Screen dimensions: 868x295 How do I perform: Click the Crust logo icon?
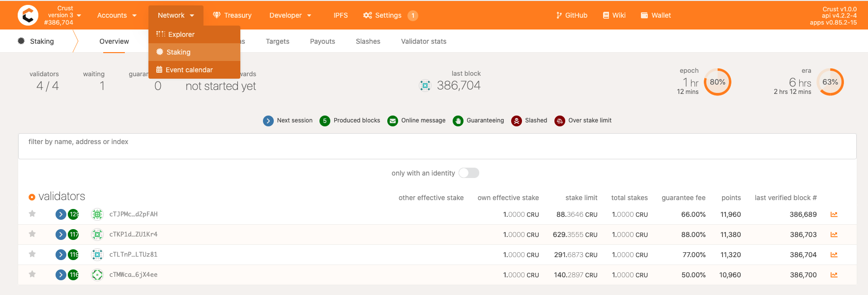point(28,15)
